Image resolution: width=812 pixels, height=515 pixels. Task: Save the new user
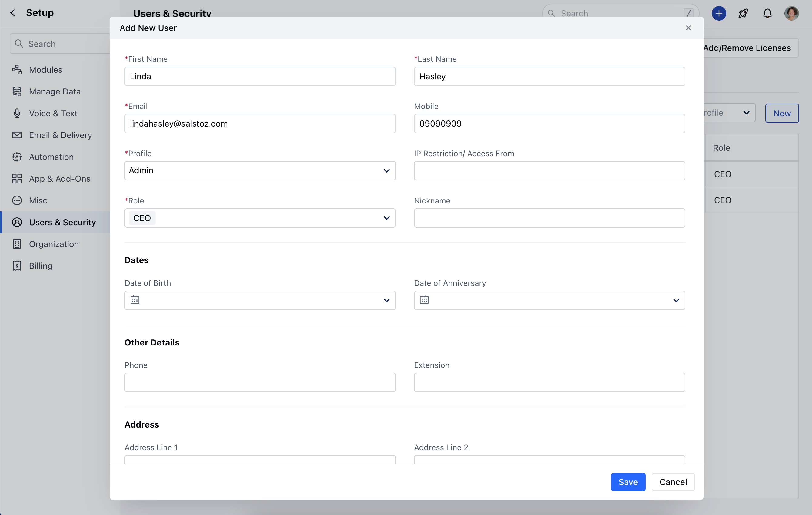(x=628, y=482)
